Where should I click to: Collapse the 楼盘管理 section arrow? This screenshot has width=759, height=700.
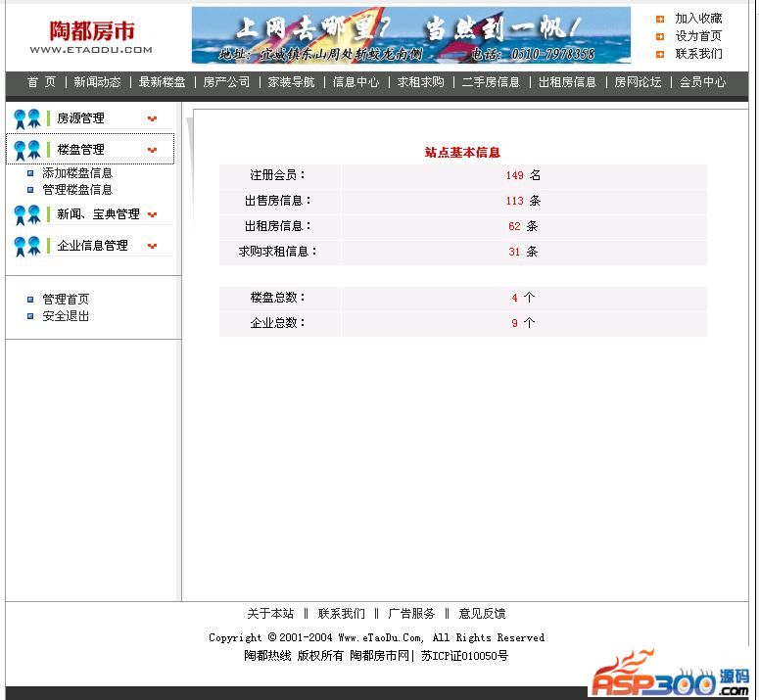click(x=152, y=150)
